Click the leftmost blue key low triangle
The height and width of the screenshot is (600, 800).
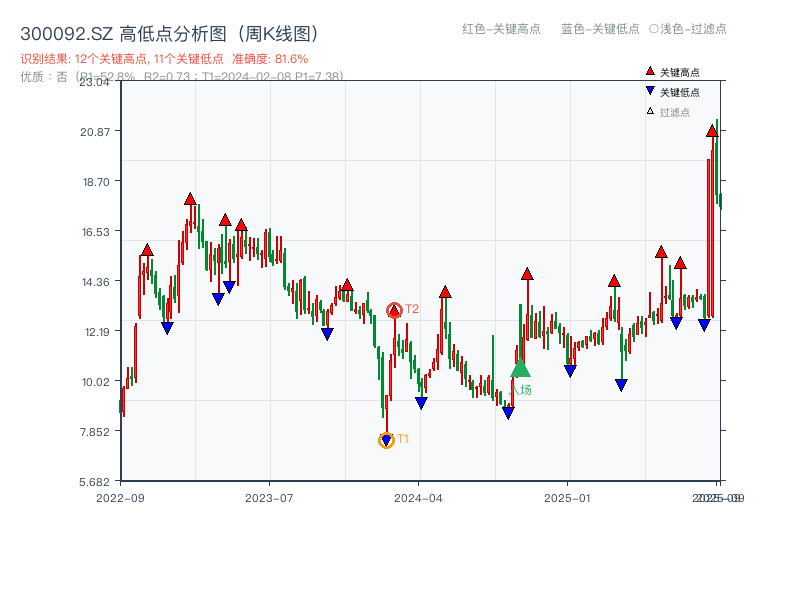tap(167, 328)
